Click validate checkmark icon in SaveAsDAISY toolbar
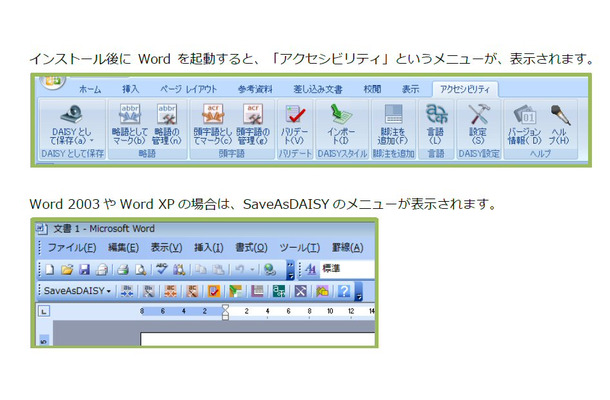610x400 pixels. coord(214,291)
